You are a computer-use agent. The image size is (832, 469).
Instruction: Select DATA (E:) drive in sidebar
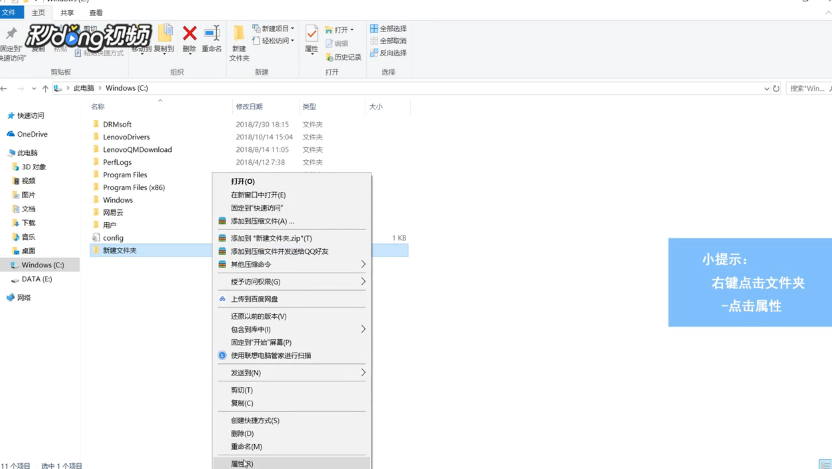coord(32,279)
